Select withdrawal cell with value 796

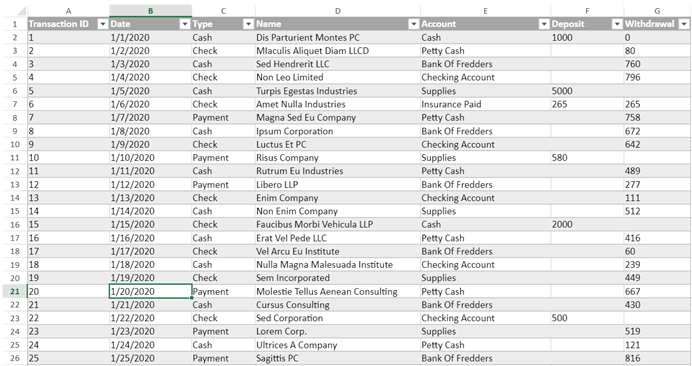[657, 77]
